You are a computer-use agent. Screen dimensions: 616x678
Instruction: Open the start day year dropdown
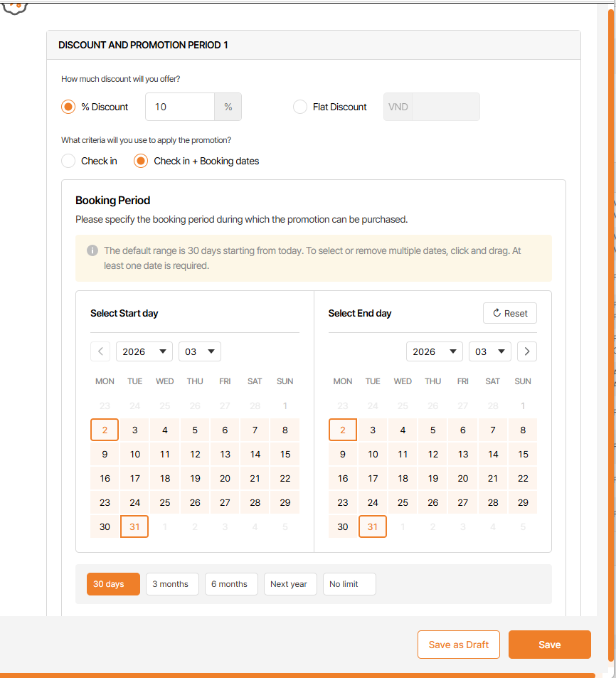pos(144,351)
